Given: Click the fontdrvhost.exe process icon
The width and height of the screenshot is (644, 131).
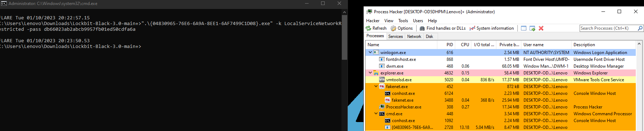Looking at the screenshot, I should coord(382,59).
